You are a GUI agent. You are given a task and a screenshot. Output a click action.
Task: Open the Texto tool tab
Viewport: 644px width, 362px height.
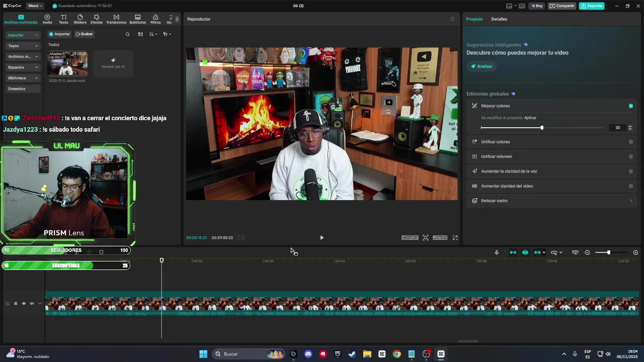pyautogui.click(x=63, y=19)
